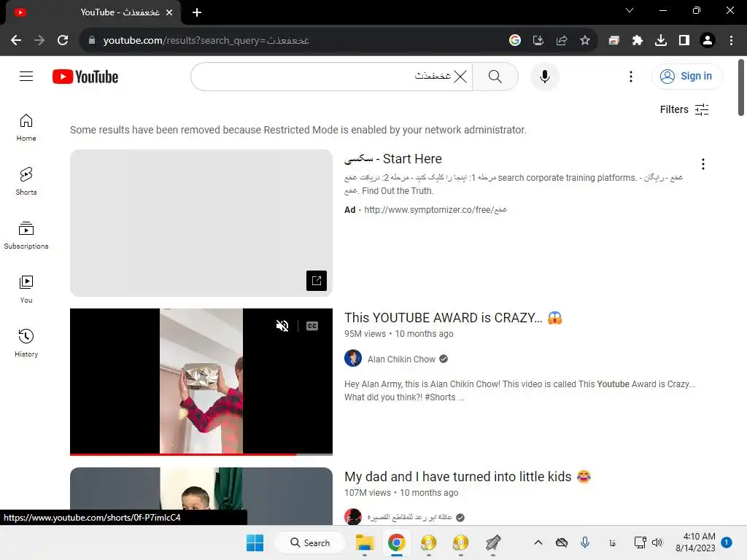Open the YouTube hamburger guide menu
The width and height of the screenshot is (747, 560).
(26, 76)
